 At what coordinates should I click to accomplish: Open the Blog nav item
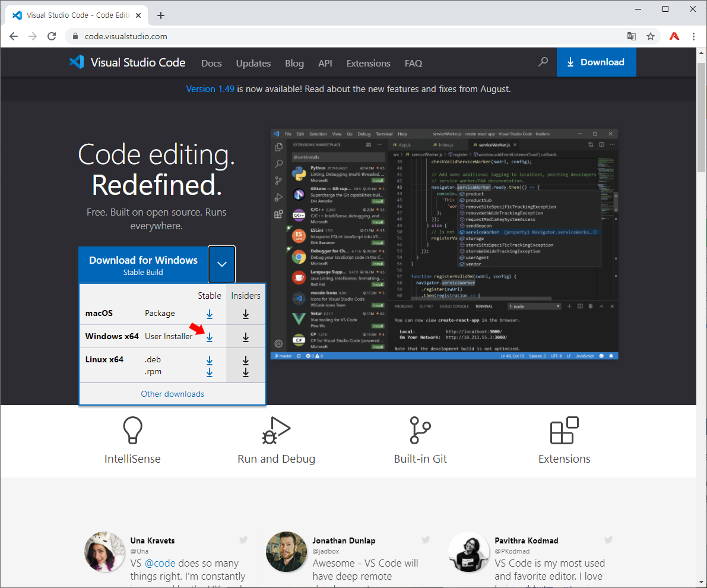pos(294,63)
